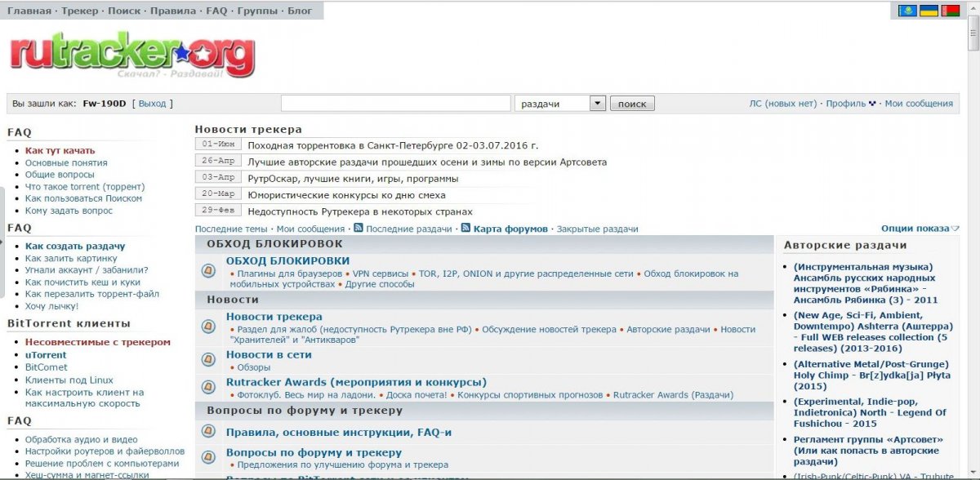Open the раздачи search category dropdown
Viewport: 980px width, 480px height.
point(560,104)
